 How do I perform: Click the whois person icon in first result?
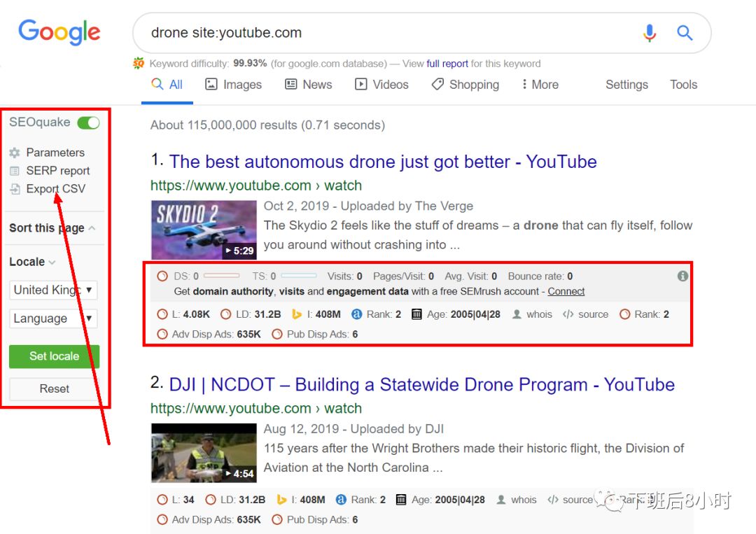[x=517, y=314]
